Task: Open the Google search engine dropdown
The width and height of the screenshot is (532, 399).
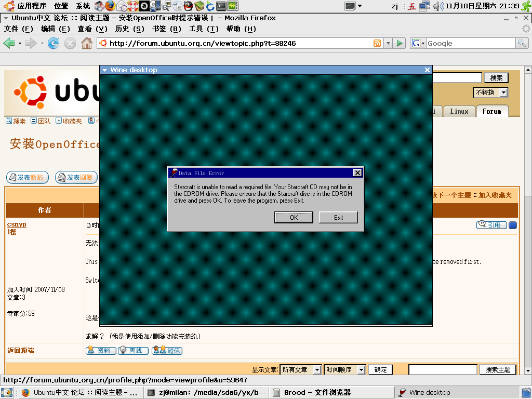Action: [x=418, y=43]
